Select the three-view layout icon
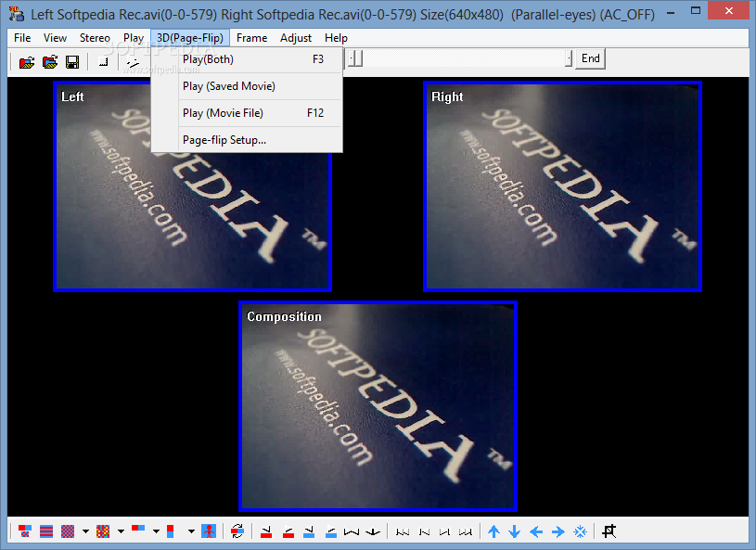This screenshot has width=756, height=550. (x=25, y=531)
